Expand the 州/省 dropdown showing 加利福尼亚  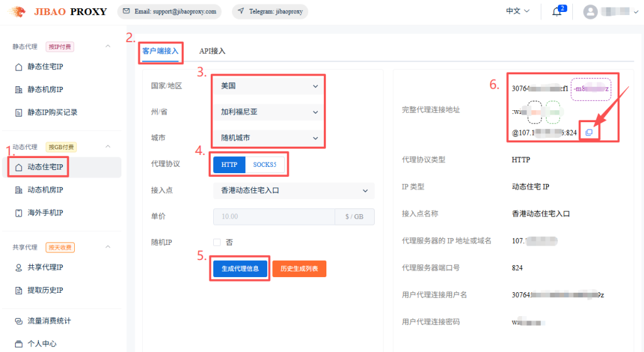click(269, 112)
